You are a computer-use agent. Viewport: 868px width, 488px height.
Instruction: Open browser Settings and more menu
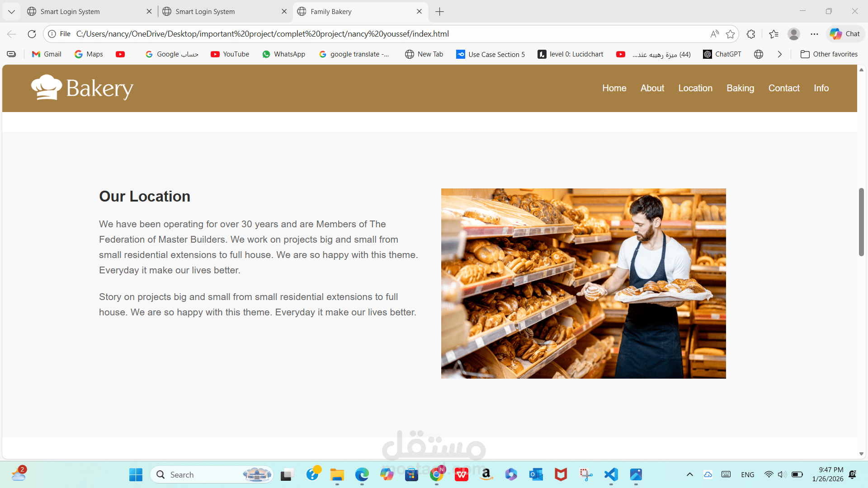click(x=814, y=34)
